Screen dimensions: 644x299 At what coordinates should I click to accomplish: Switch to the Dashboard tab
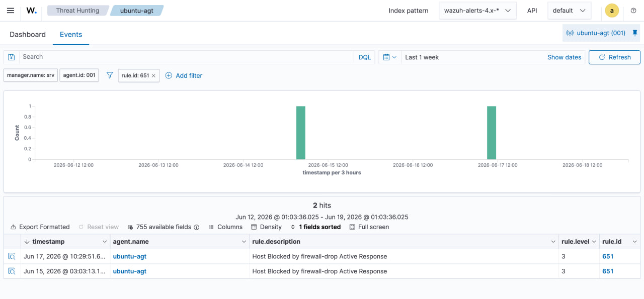(28, 35)
